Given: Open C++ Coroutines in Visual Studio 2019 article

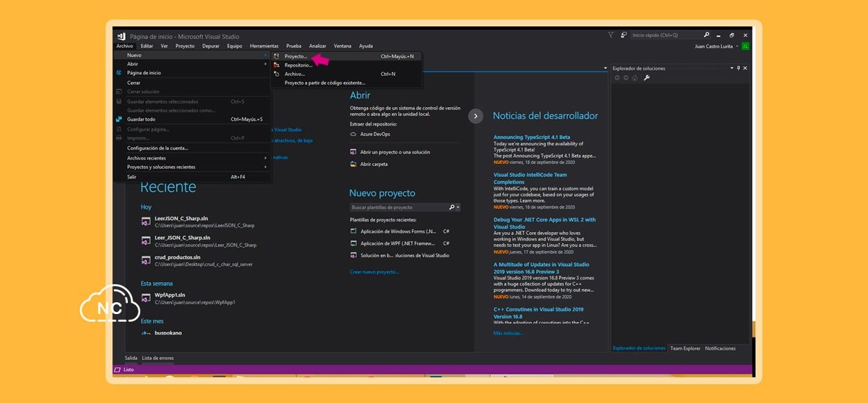Looking at the screenshot, I should (x=538, y=313).
